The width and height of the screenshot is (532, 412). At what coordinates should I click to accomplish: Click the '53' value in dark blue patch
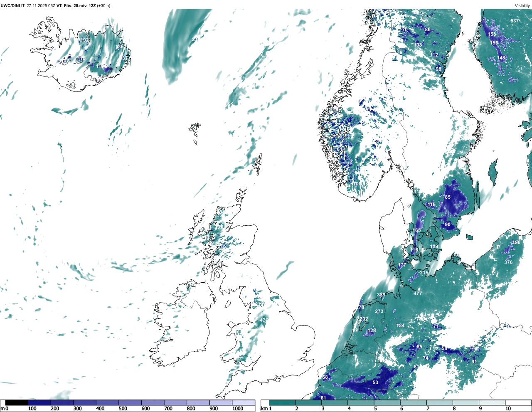(x=375, y=382)
